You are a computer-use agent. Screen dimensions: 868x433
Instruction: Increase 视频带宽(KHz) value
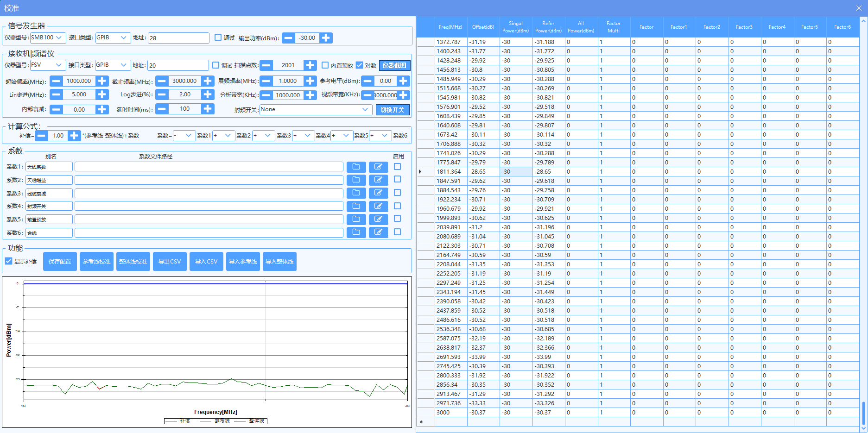click(x=404, y=95)
